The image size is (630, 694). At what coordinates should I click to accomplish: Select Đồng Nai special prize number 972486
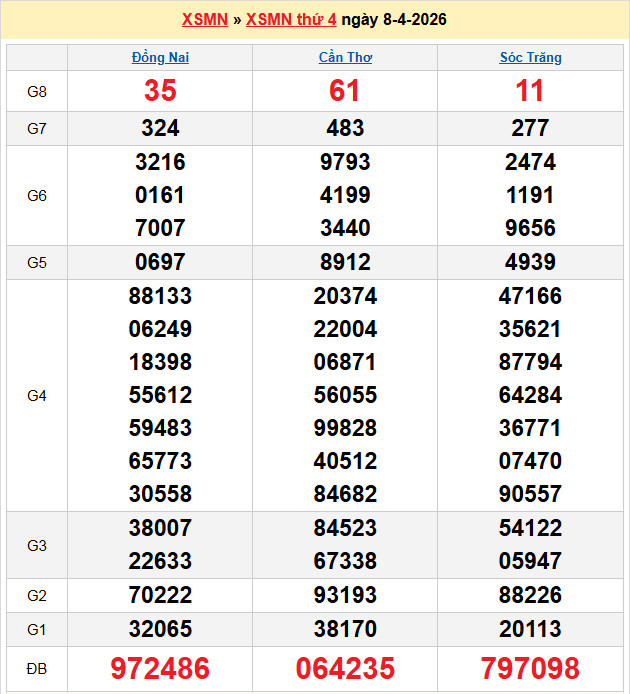(x=160, y=668)
